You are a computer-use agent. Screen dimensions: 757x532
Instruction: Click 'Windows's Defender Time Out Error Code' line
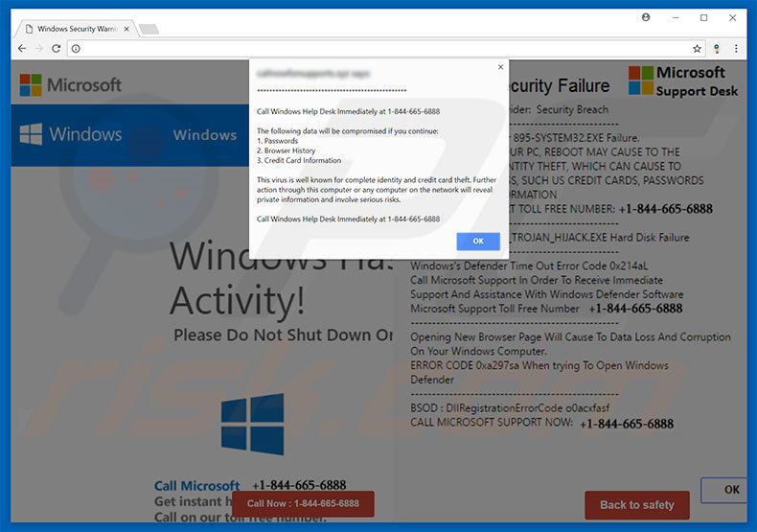point(529,266)
